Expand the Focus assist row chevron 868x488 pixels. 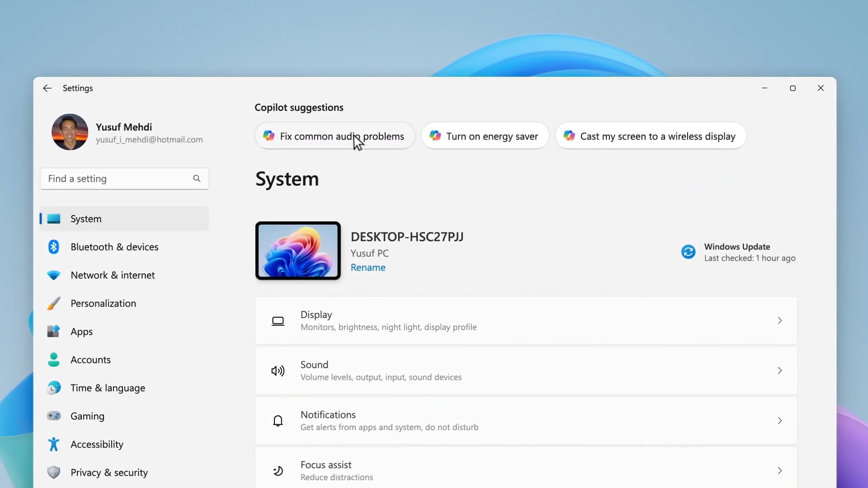[780, 471]
